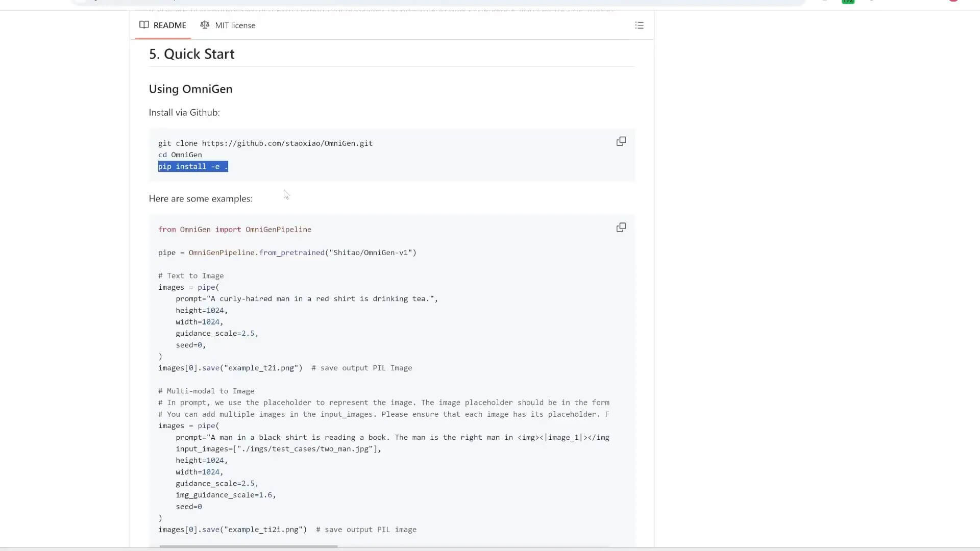Click the 5. Quick Start heading
This screenshot has height=551, width=980.
[191, 54]
